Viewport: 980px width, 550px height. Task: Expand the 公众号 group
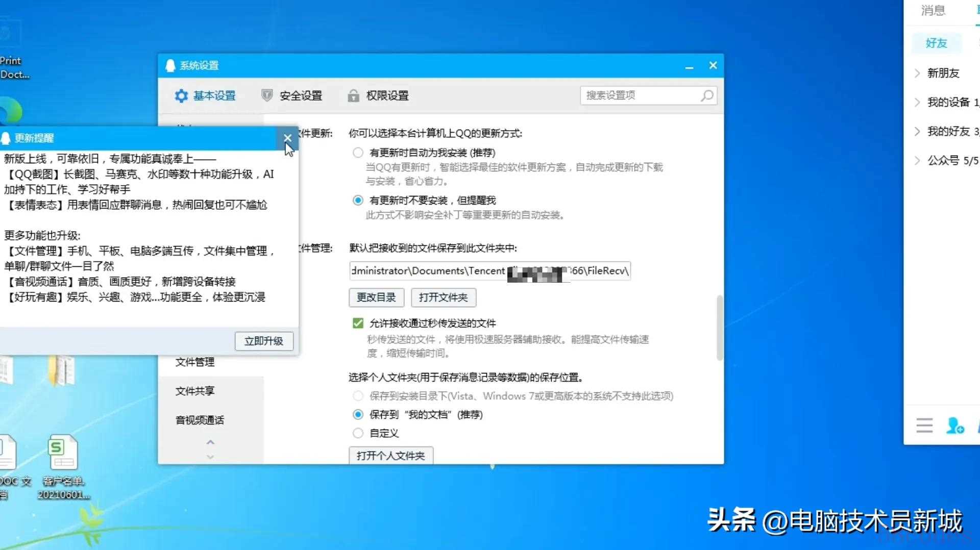coord(947,160)
